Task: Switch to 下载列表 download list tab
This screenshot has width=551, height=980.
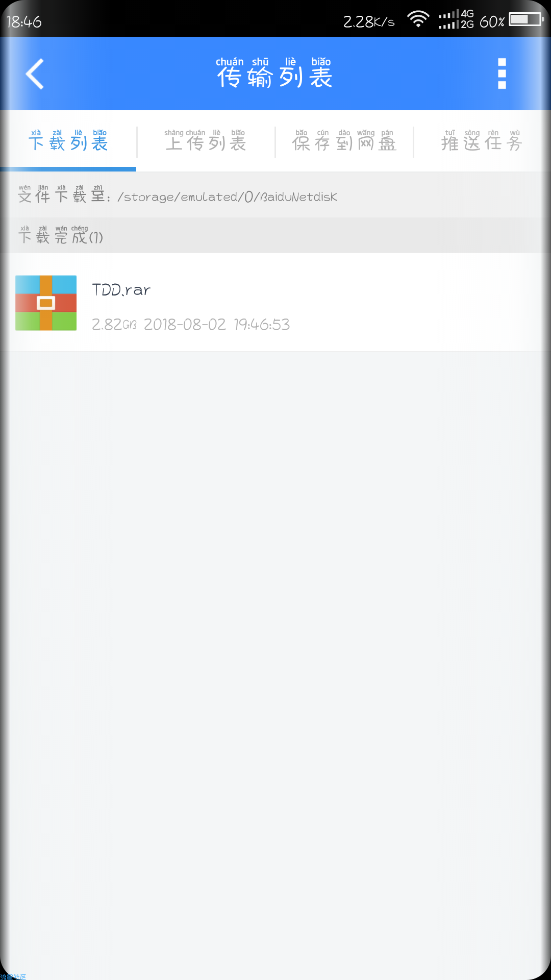Action: 68,141
